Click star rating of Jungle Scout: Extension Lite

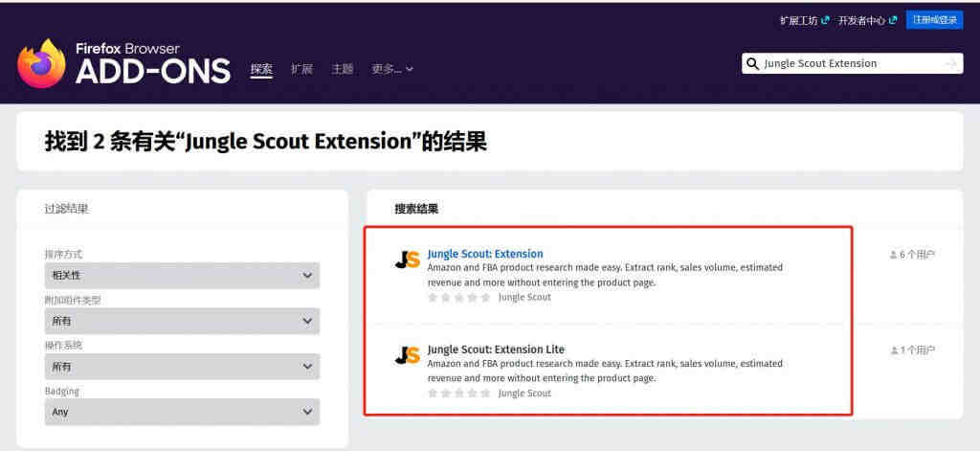coord(458,394)
